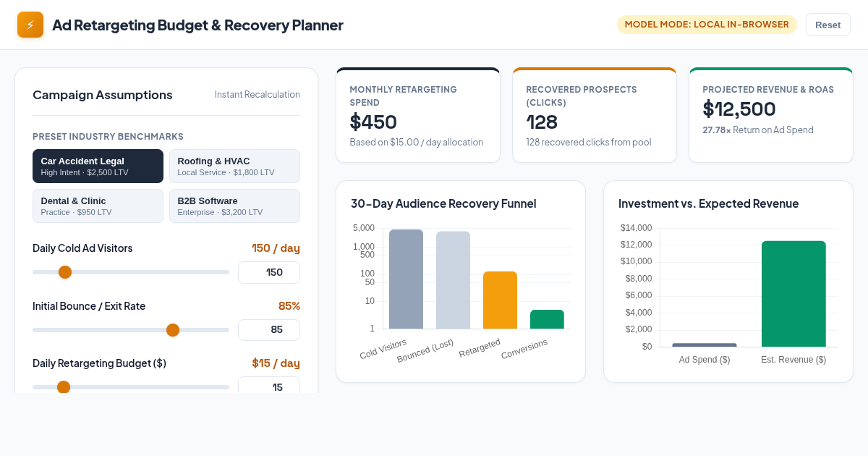868x456 pixels.
Task: Click the Bounced (Lost) bar in funnel chart
Action: (x=454, y=280)
